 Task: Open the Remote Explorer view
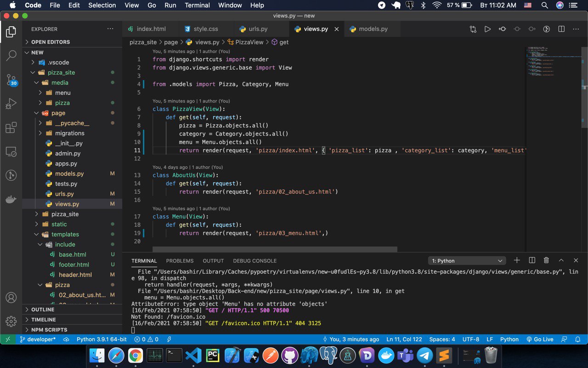click(x=11, y=152)
